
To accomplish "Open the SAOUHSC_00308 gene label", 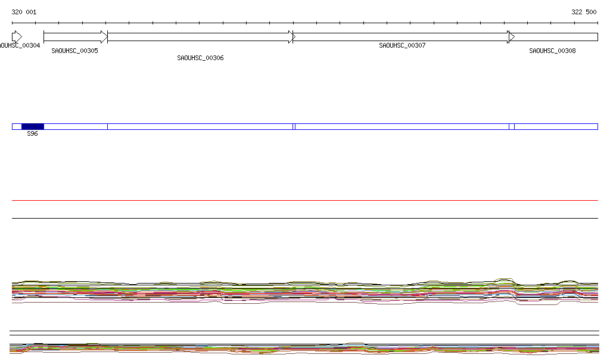I will [x=552, y=51].
